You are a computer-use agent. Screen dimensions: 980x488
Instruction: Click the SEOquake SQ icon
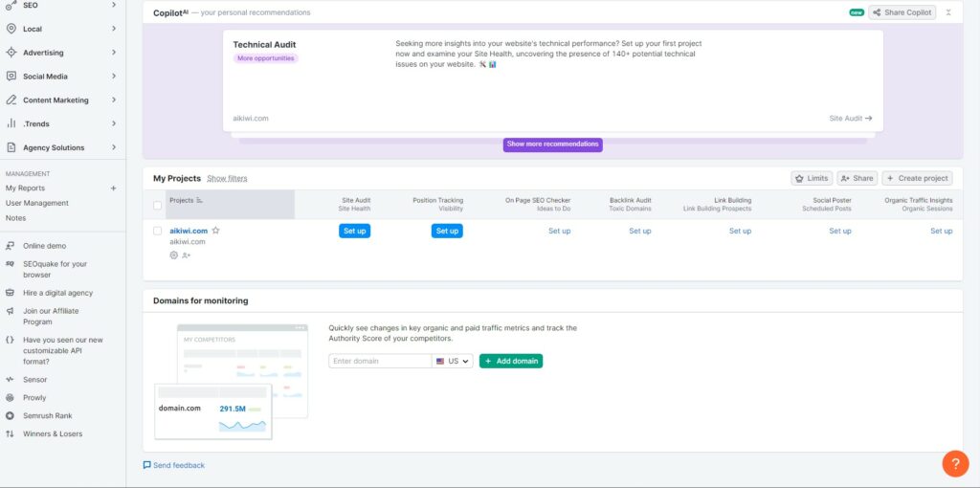point(10,264)
